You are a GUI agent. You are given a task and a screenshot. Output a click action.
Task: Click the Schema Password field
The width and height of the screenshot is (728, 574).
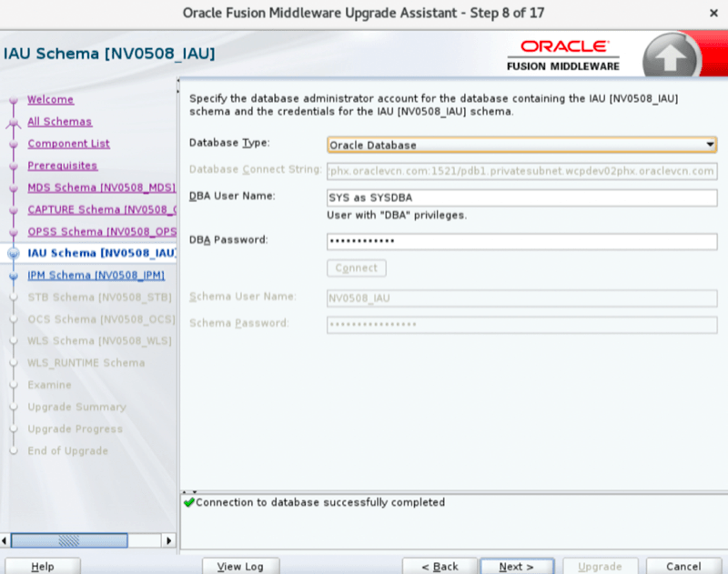[x=521, y=325]
